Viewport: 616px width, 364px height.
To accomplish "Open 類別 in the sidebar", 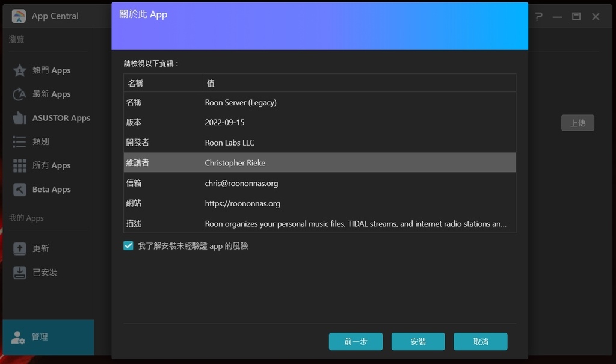I will pyautogui.click(x=48, y=141).
